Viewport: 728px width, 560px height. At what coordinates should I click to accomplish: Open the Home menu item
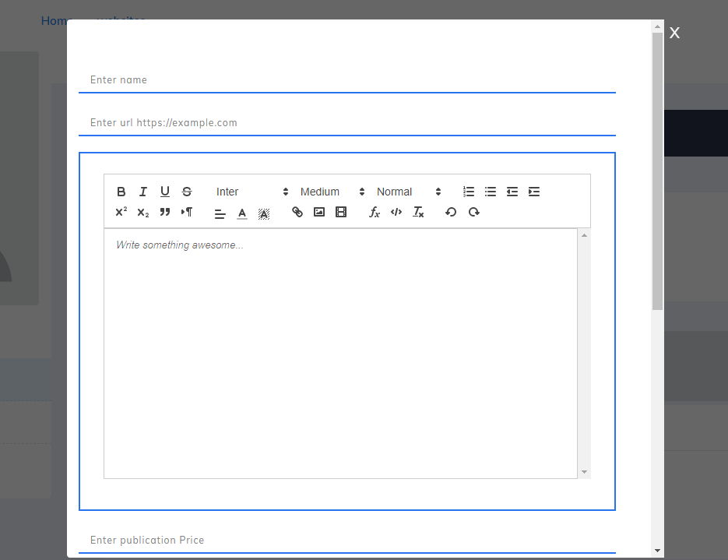click(x=55, y=20)
